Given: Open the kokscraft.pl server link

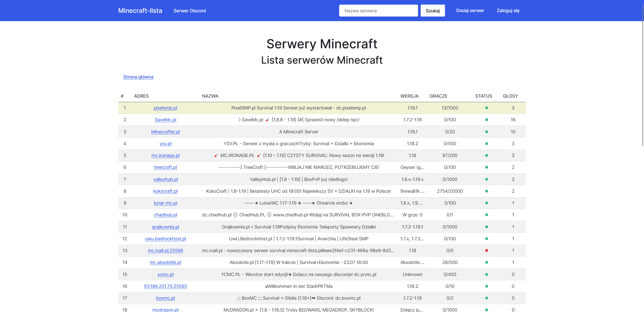Looking at the screenshot, I should (165, 191).
